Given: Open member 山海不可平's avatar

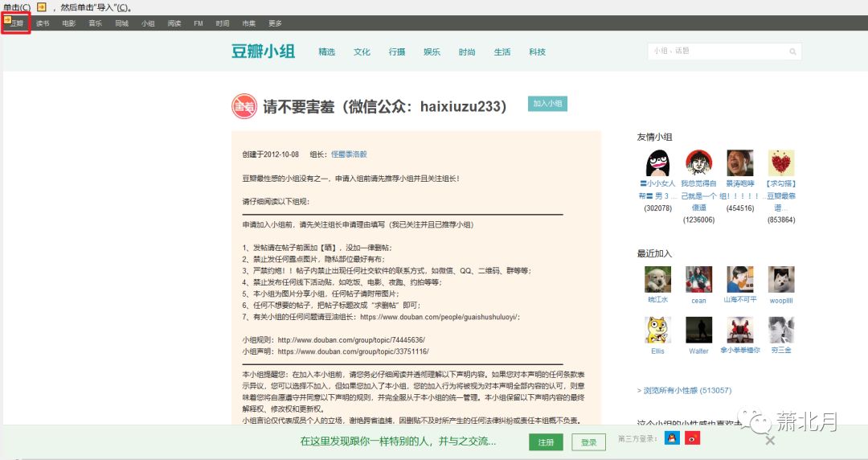Looking at the screenshot, I should point(740,279).
